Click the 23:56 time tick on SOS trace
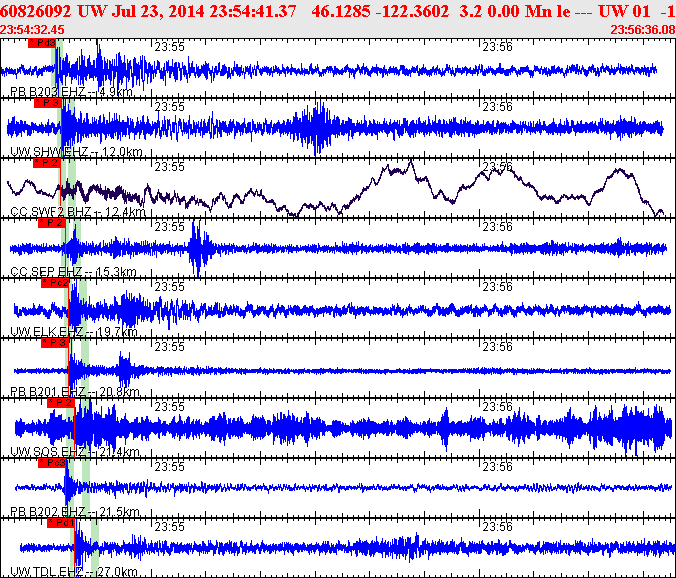The image size is (676, 578). point(498,406)
